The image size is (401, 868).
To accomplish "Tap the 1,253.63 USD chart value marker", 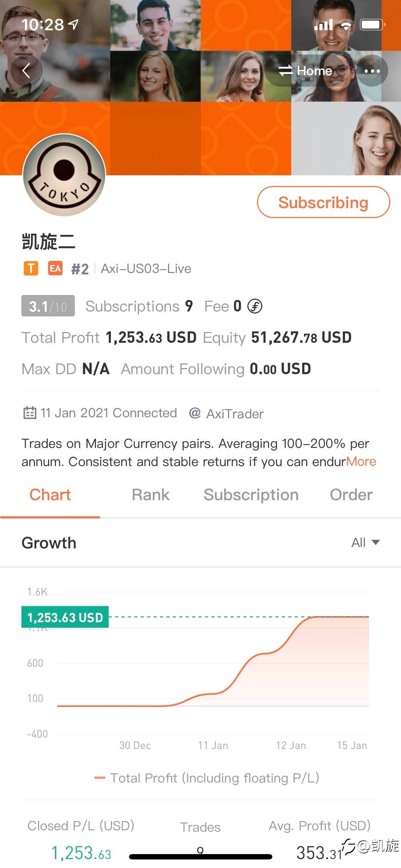I will tap(65, 617).
